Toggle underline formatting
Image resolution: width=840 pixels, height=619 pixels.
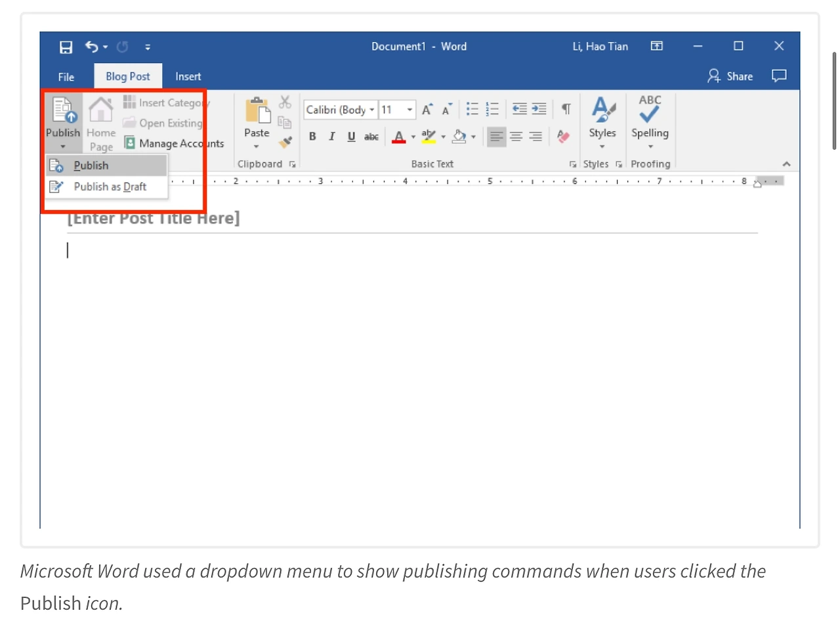coord(352,137)
